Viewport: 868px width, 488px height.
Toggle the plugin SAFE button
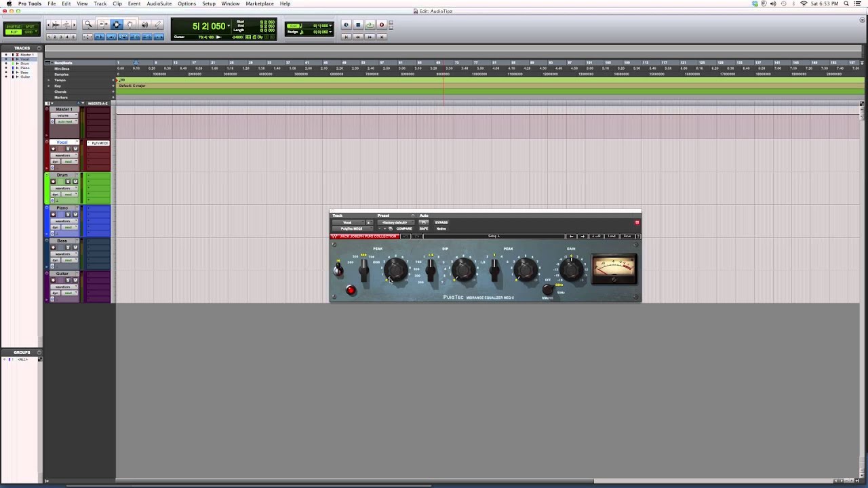424,228
